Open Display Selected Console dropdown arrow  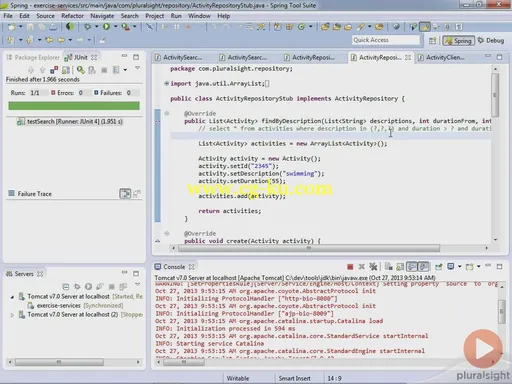coord(460,267)
